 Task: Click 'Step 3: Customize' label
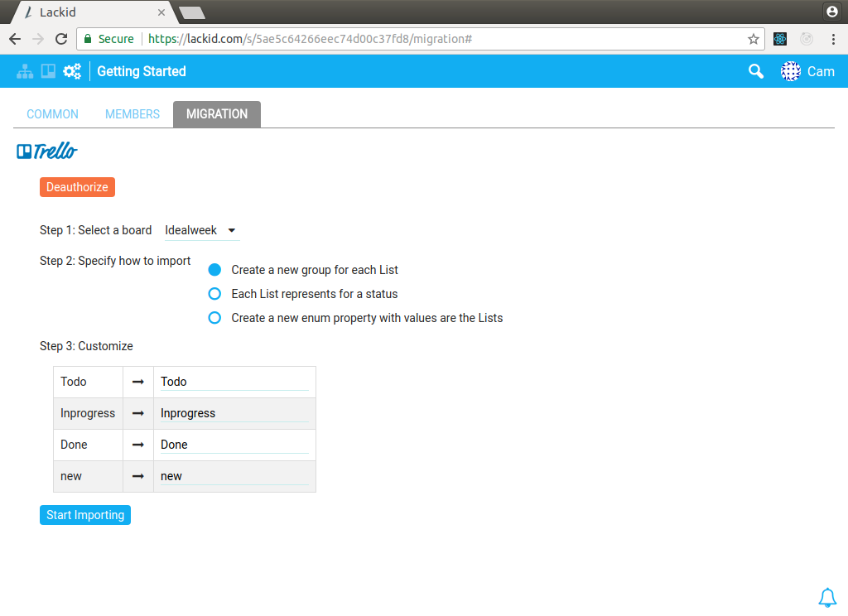[86, 346]
